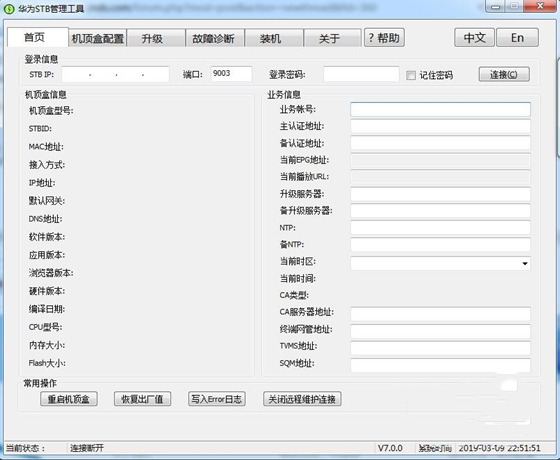Click the 内存大小 label
Screen dimensions: 560x460
click(x=47, y=345)
